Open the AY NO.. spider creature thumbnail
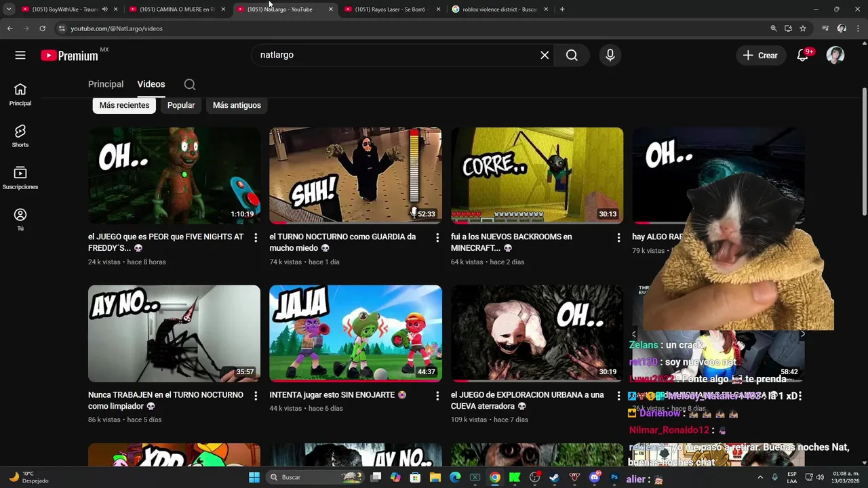Screen dimensions: 868x488 point(174,333)
